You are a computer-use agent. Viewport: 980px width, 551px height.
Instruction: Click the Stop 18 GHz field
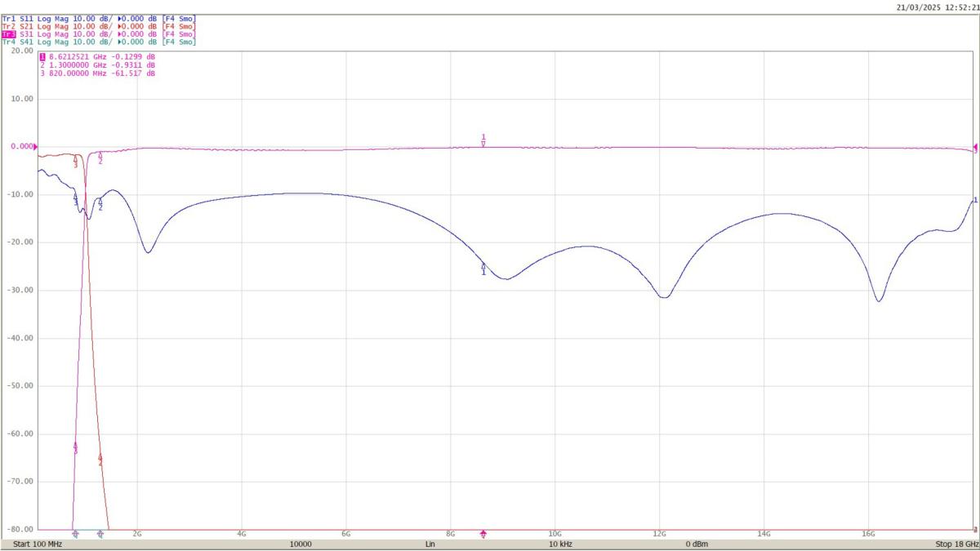(955, 544)
